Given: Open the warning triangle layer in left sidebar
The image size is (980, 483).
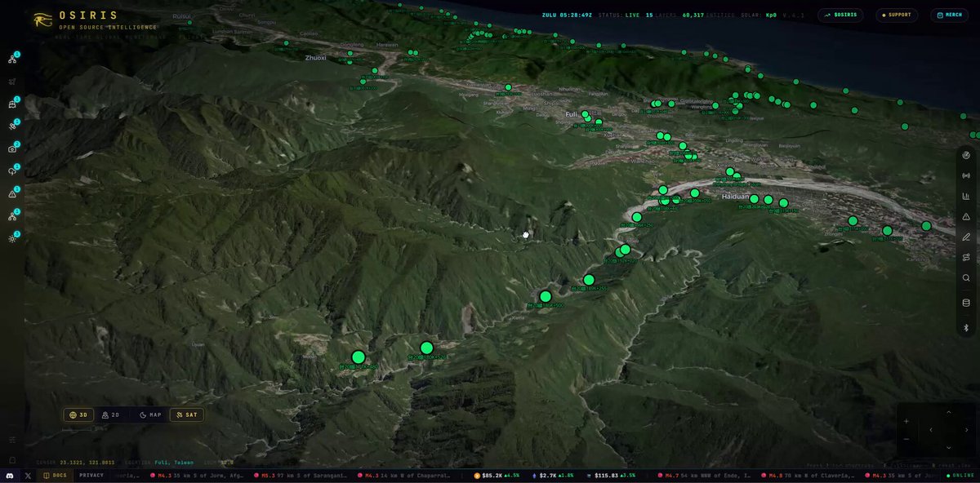Looking at the screenshot, I should pyautogui.click(x=12, y=194).
